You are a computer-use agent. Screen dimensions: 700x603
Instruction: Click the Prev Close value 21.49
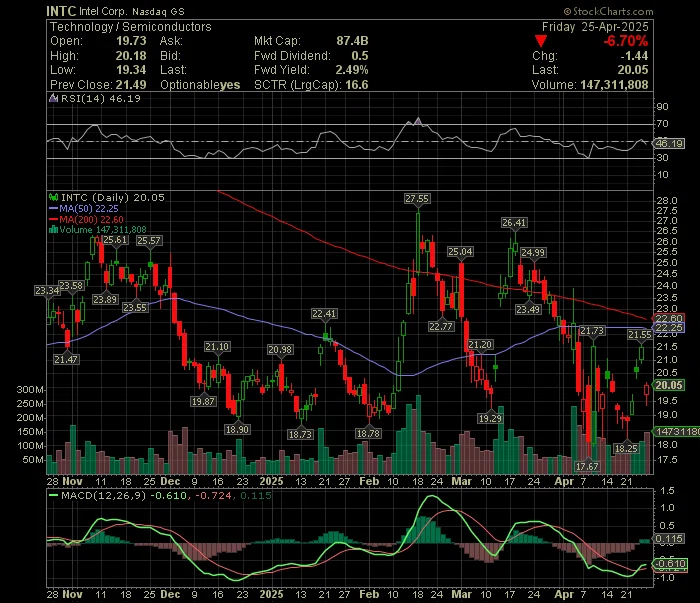tap(131, 85)
